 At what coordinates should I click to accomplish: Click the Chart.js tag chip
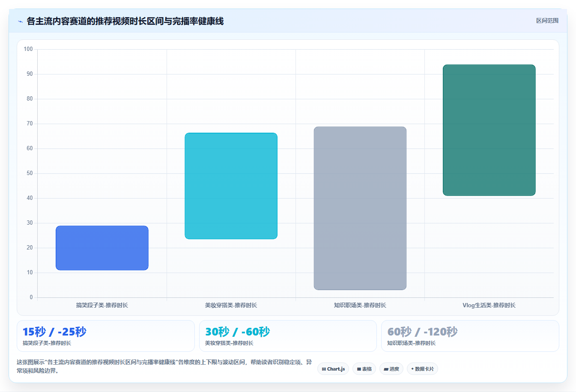point(333,369)
